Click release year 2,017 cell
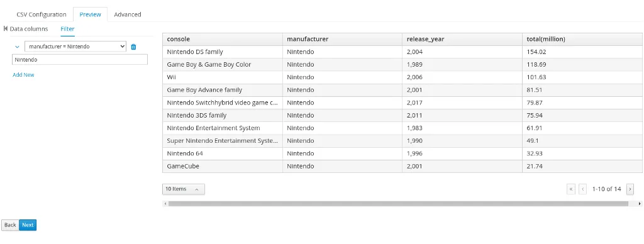 click(462, 103)
